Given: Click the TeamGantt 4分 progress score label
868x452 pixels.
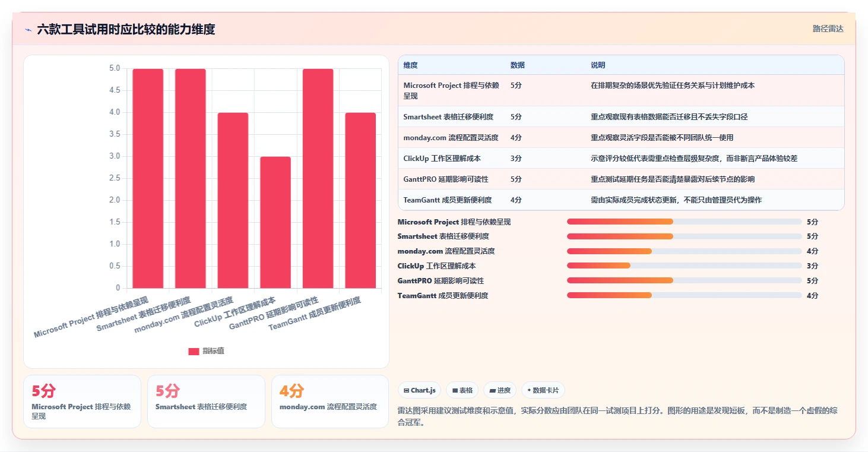Looking at the screenshot, I should coord(812,295).
